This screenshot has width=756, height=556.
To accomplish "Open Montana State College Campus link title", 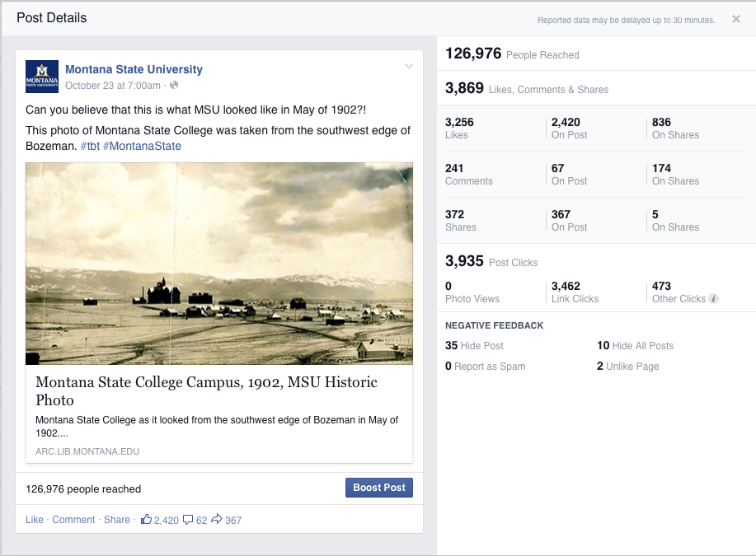I will click(206, 390).
